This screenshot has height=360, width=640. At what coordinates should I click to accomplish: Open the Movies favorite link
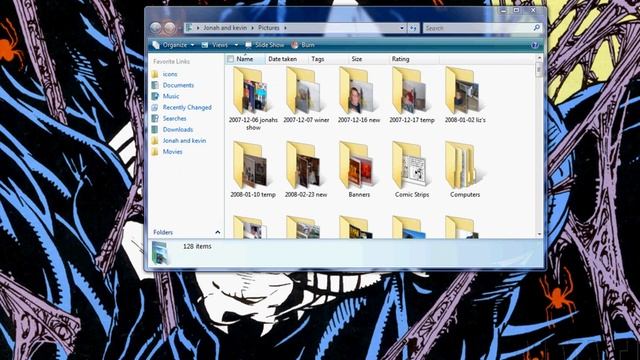[x=172, y=151]
